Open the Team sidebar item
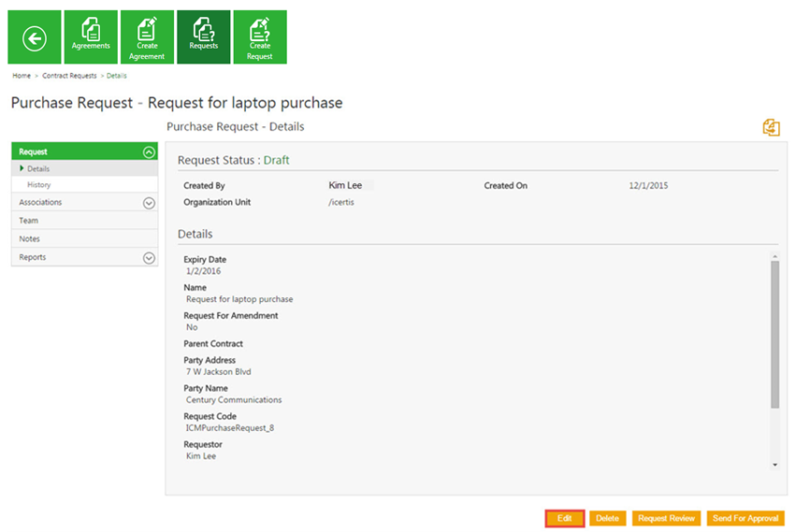The width and height of the screenshot is (795, 532). click(29, 221)
